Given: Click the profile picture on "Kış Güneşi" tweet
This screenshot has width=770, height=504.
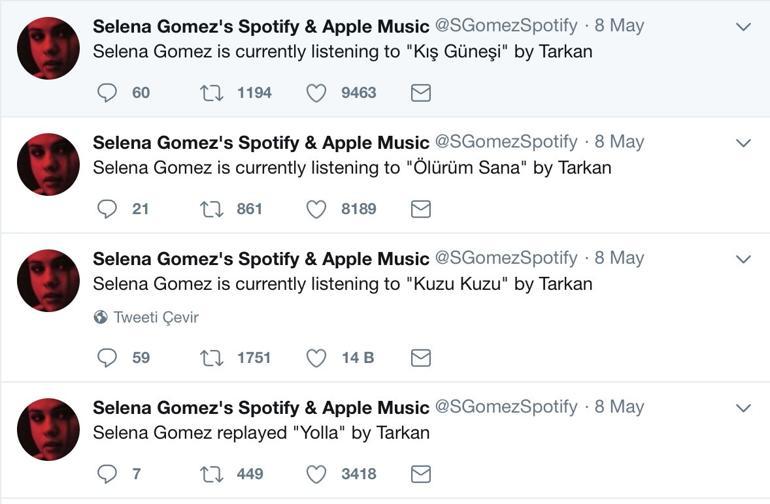Looking at the screenshot, I should coord(48,48).
